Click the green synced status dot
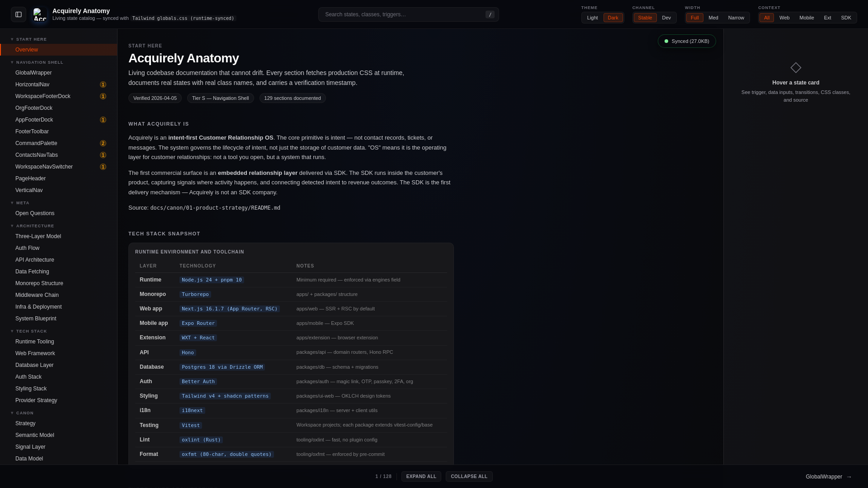This screenshot has width=868, height=488. [666, 41]
